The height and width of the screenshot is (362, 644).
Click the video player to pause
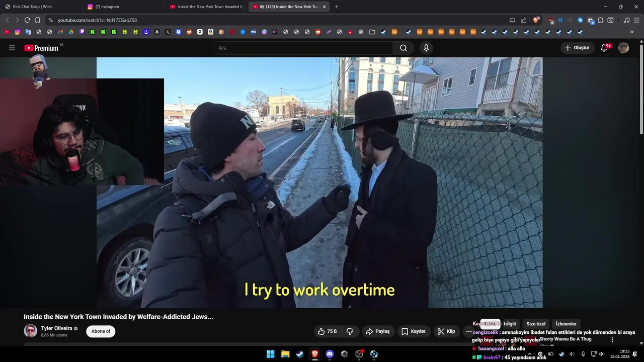[319, 183]
